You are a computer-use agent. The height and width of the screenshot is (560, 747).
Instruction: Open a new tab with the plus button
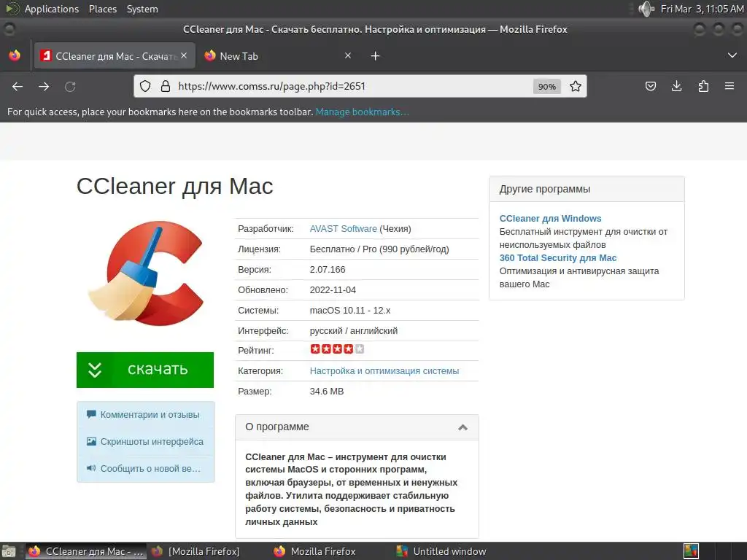tap(375, 56)
